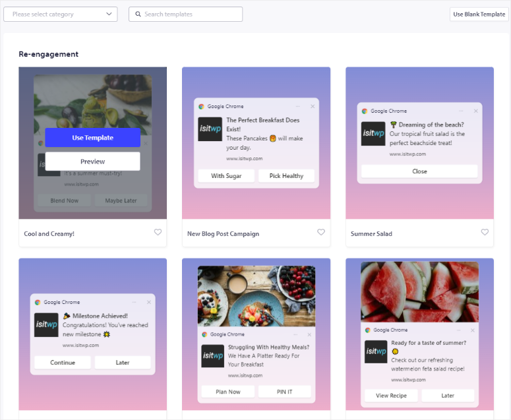Open the New Blog Post Campaign thumbnail

click(256, 142)
